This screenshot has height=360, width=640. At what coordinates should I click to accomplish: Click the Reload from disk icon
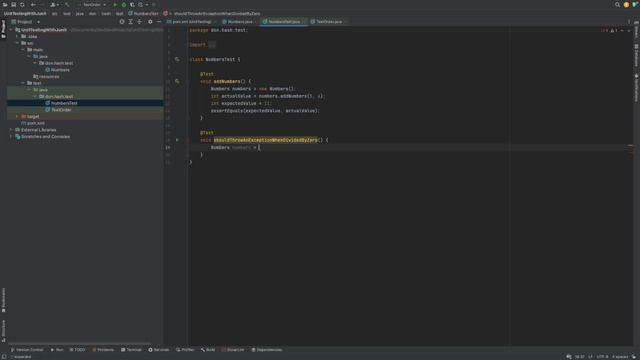22,4
